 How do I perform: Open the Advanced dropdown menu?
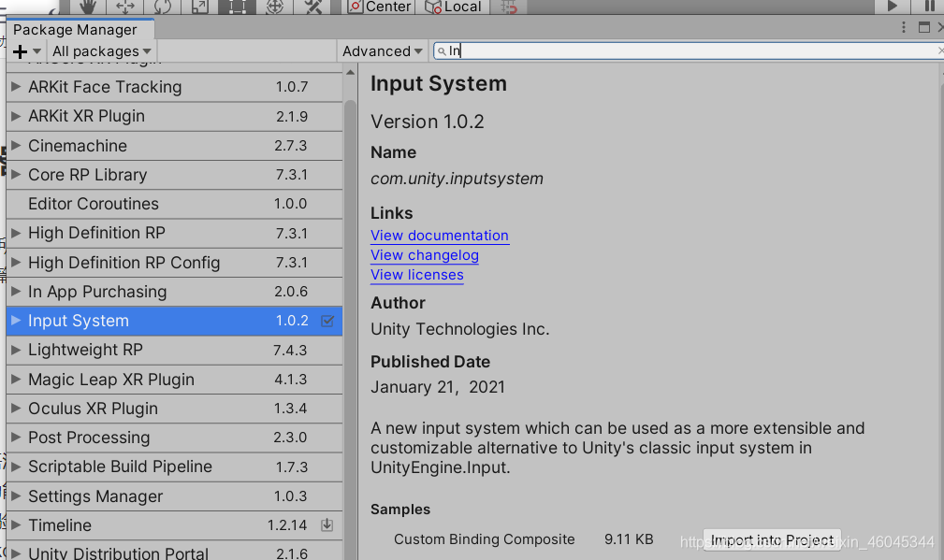tap(382, 51)
